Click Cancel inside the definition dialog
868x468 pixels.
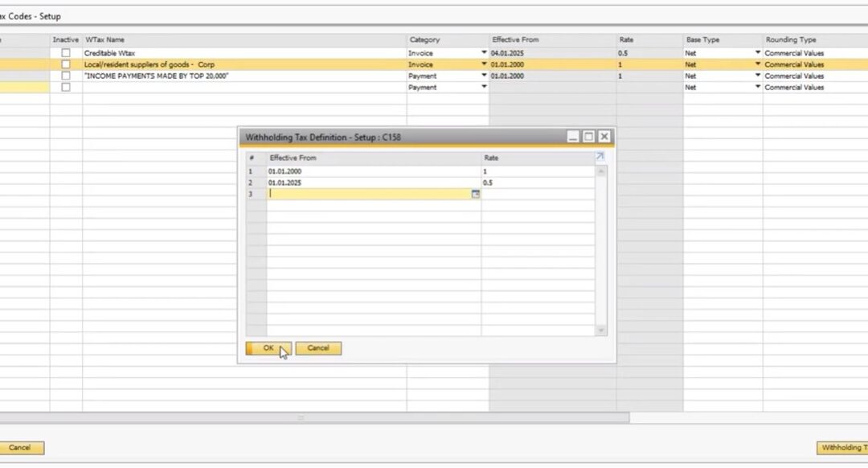318,348
